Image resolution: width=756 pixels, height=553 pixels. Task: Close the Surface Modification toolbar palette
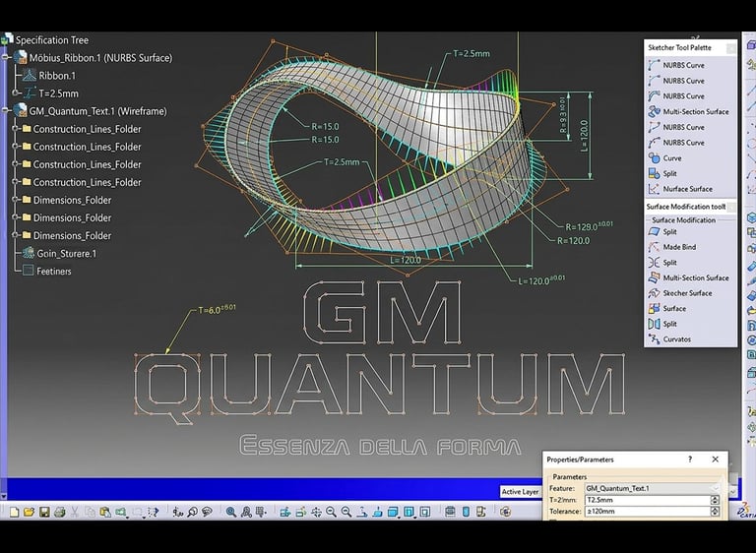[x=731, y=207]
